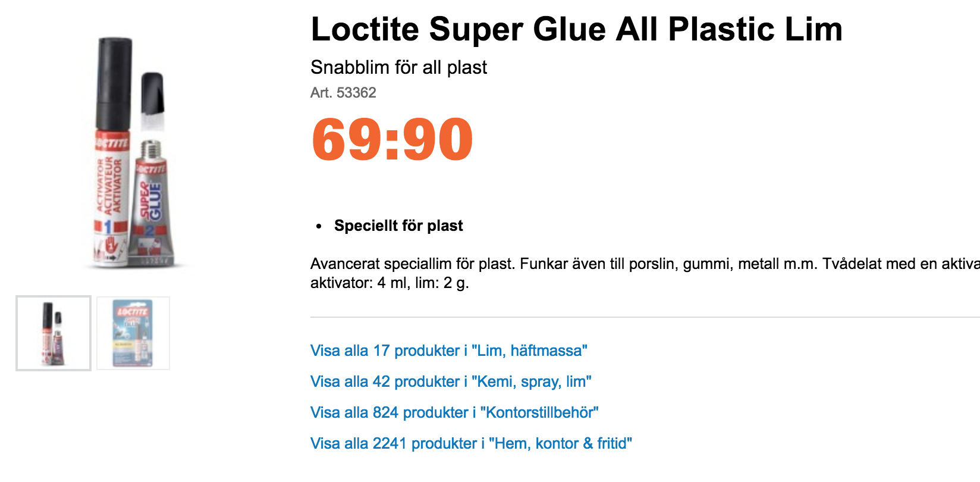Select the first thumbnail showing both tubes
The image size is (980, 482).
(54, 333)
